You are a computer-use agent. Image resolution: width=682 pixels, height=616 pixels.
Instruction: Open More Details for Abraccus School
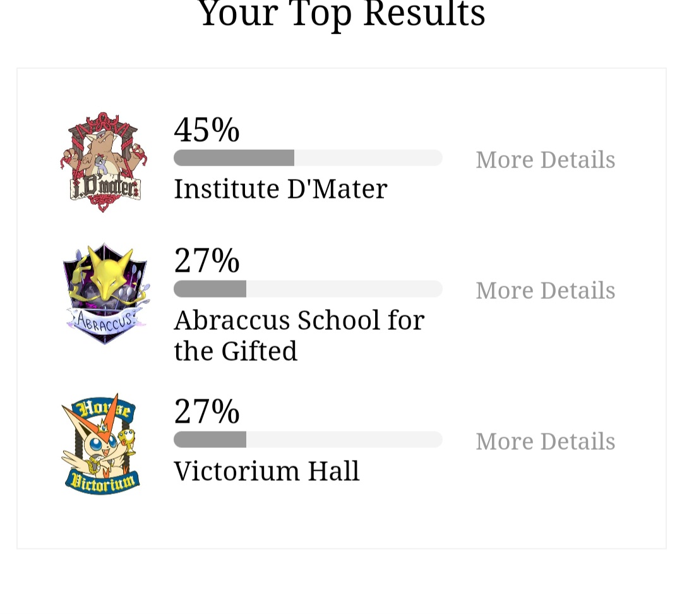click(x=546, y=290)
